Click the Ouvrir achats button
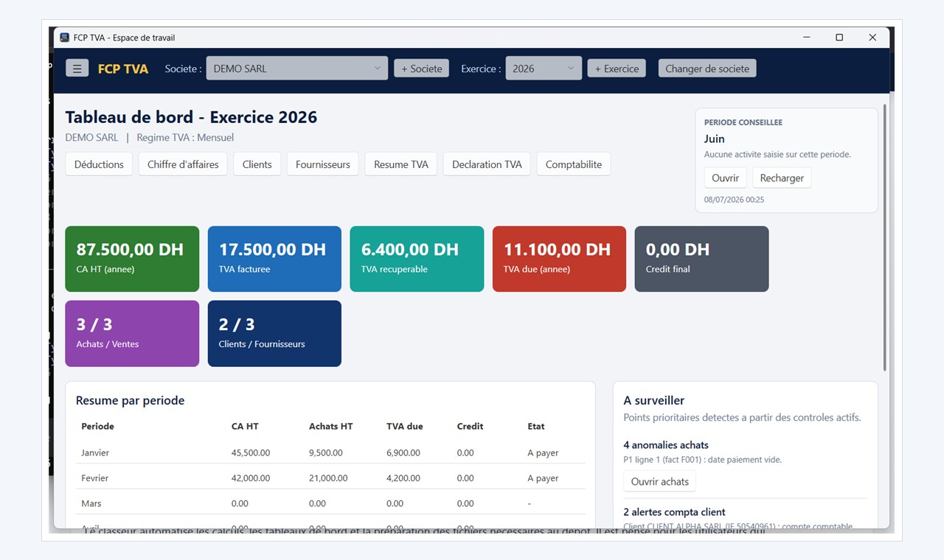The image size is (944, 560). pyautogui.click(x=660, y=481)
